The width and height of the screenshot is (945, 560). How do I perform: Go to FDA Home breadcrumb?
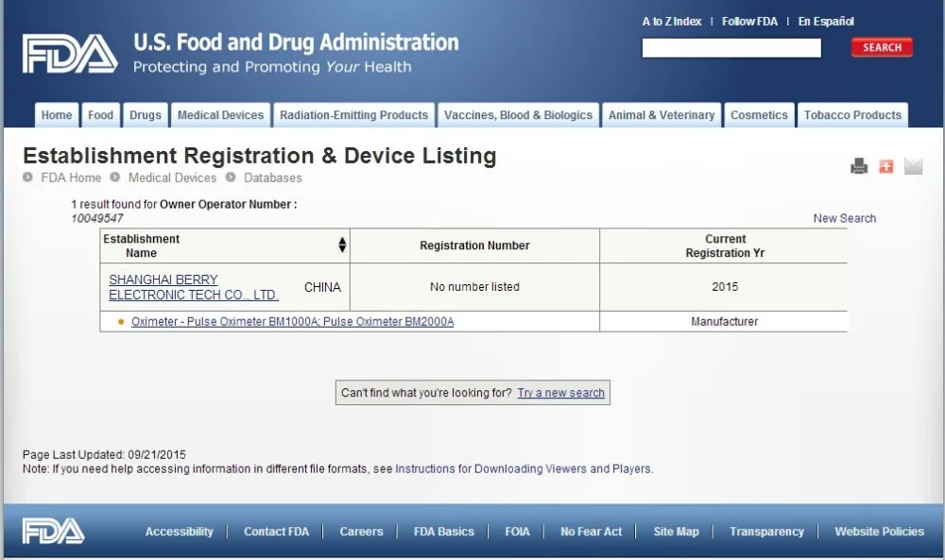point(71,178)
